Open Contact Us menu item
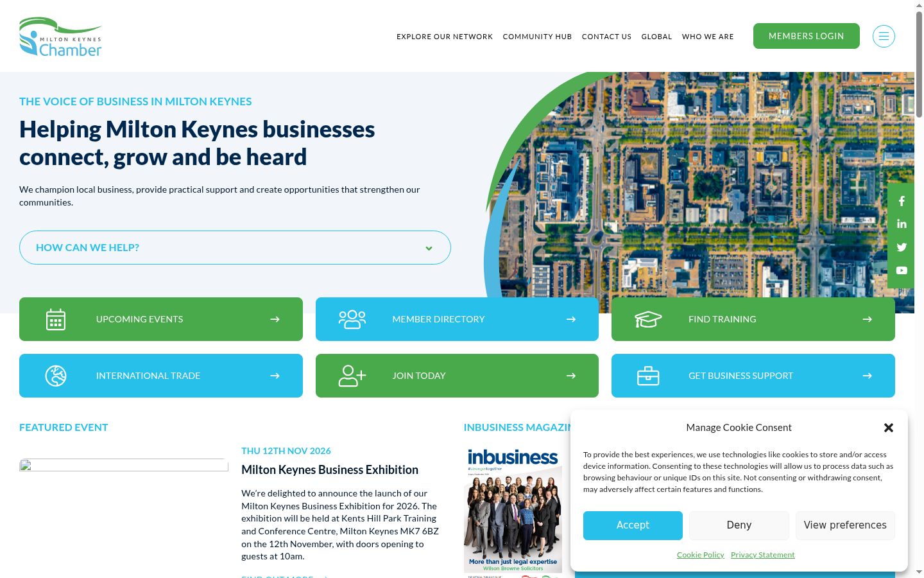This screenshot has width=924, height=578. (x=606, y=37)
